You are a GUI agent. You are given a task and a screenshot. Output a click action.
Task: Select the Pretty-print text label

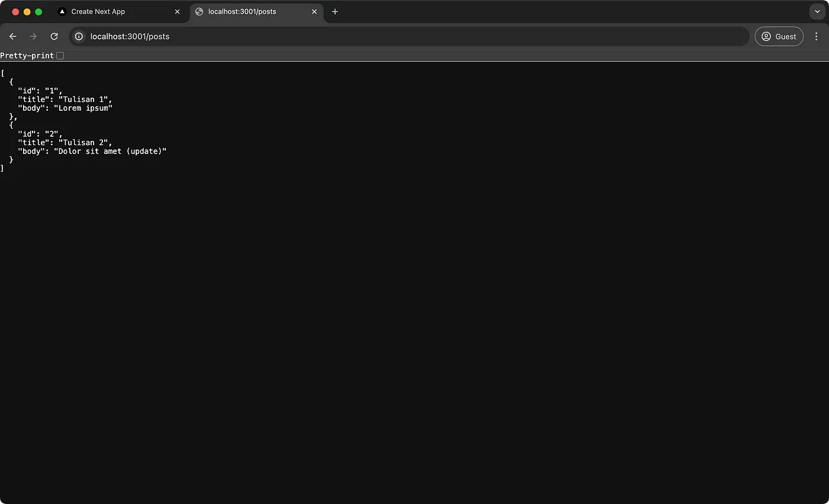(x=27, y=55)
